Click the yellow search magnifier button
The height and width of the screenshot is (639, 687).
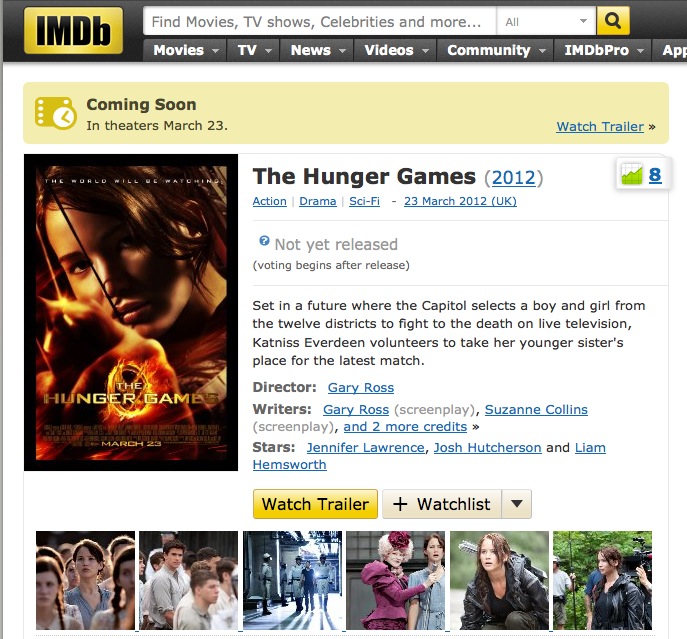[x=613, y=21]
